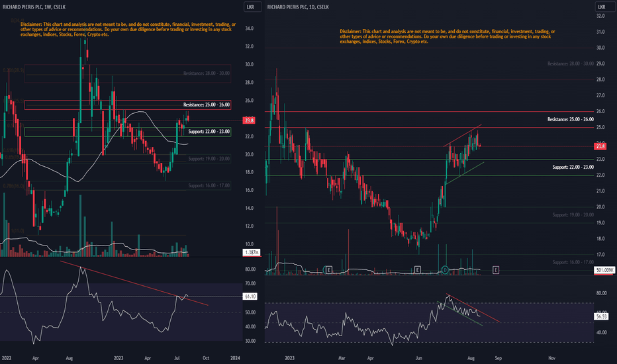Select green lower channel line on daily RSI
617x364 pixels.
(459, 314)
